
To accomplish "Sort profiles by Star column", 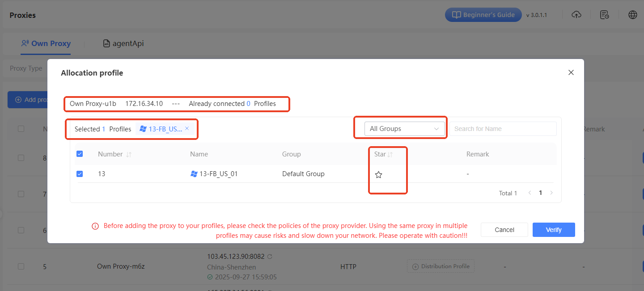I will [x=390, y=155].
